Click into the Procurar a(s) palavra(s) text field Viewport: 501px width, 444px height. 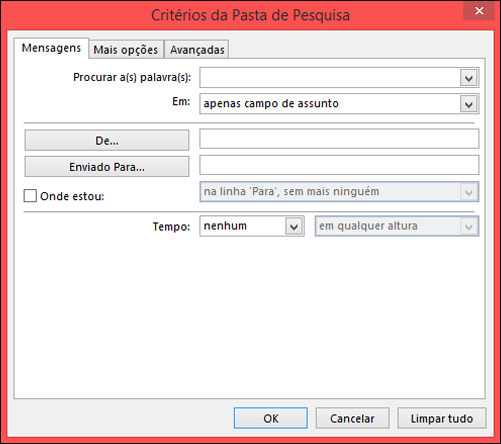click(329, 78)
